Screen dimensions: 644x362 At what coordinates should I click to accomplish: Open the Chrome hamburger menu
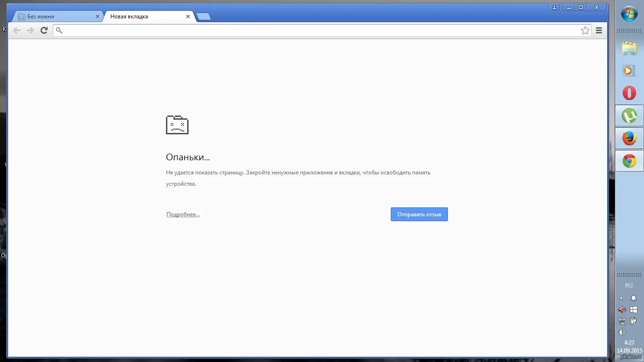click(x=599, y=31)
